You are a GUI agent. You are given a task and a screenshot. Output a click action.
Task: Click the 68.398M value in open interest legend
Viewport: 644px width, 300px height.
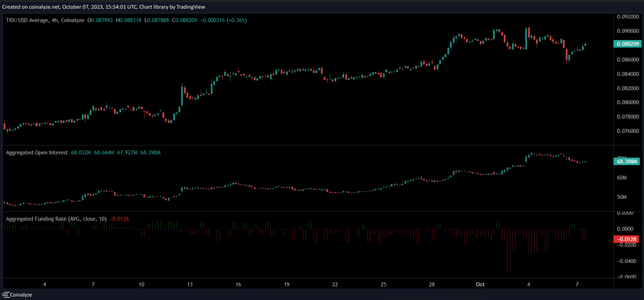pyautogui.click(x=151, y=153)
